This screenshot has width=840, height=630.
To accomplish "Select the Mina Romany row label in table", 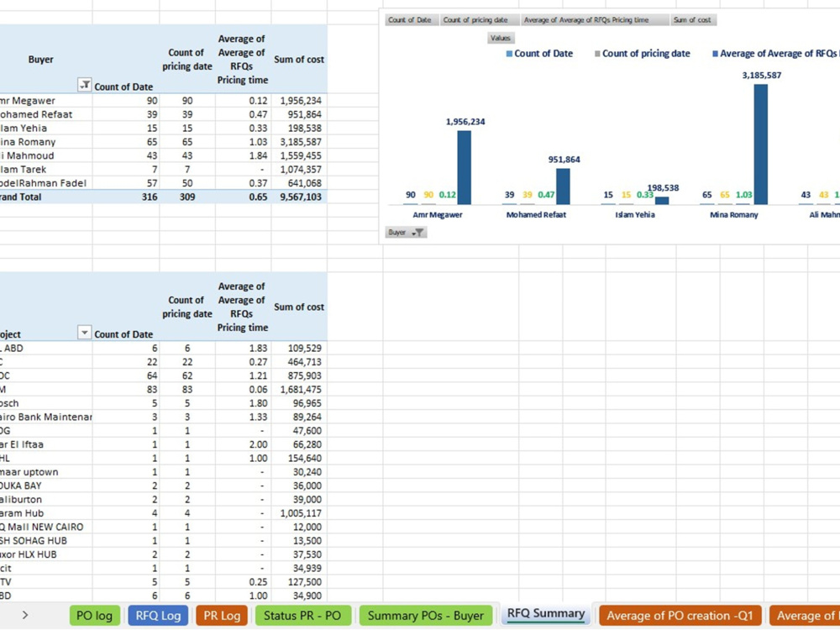I will pyautogui.click(x=46, y=142).
